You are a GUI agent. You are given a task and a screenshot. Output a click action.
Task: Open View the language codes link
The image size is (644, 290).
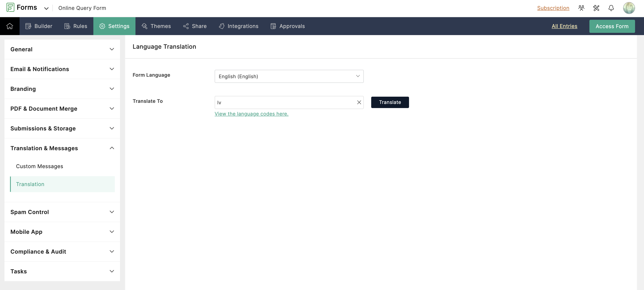coord(251,114)
